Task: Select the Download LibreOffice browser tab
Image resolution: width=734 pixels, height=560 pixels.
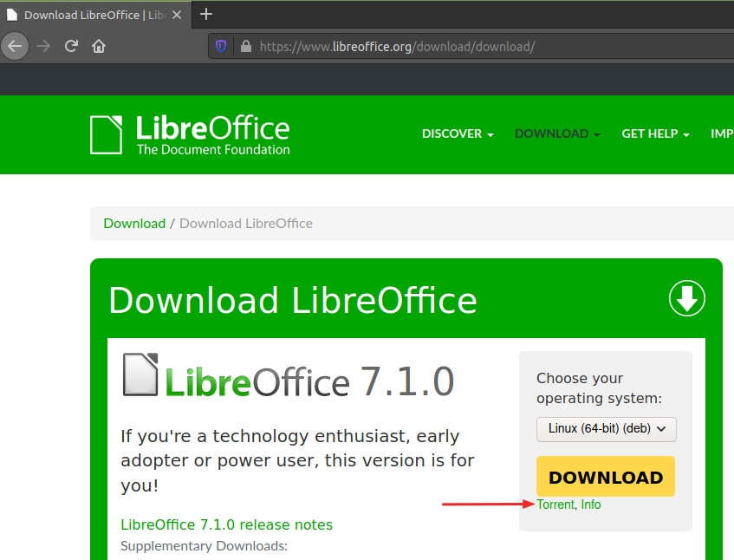Action: (x=95, y=15)
